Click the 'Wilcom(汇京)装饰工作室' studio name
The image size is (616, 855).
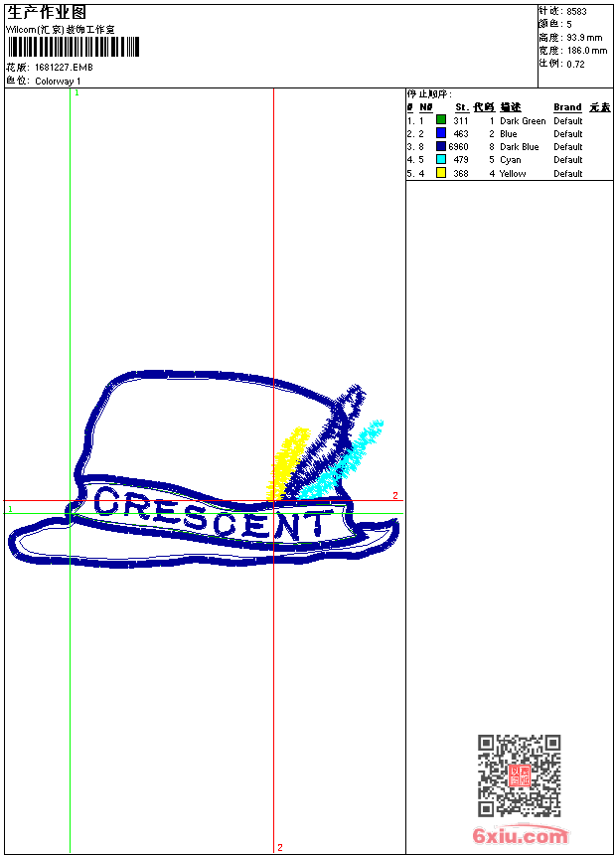pos(61,30)
